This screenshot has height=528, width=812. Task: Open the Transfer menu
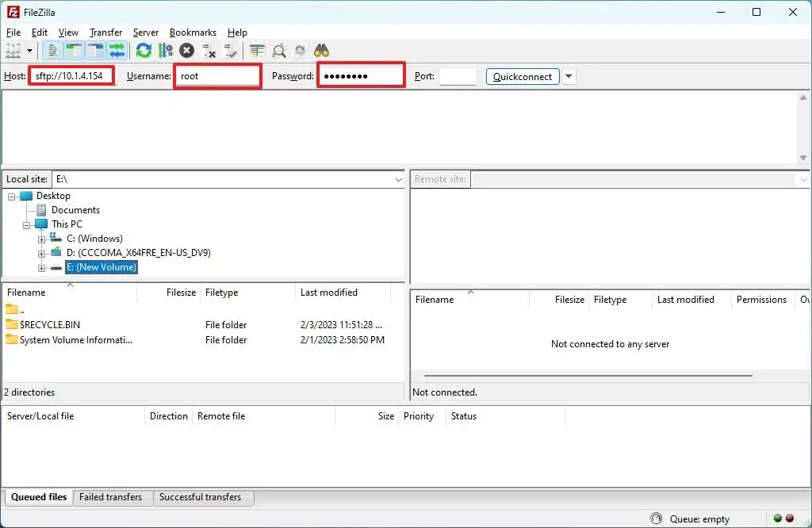point(105,33)
